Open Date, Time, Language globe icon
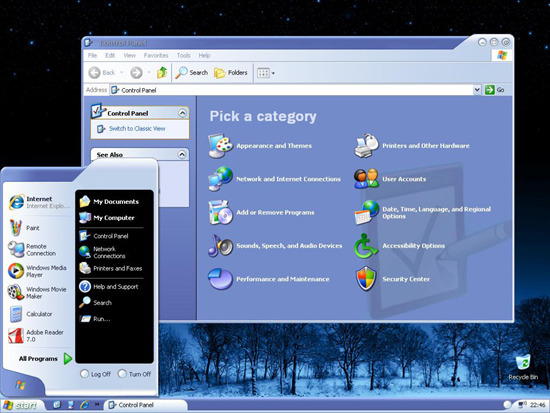 point(366,212)
